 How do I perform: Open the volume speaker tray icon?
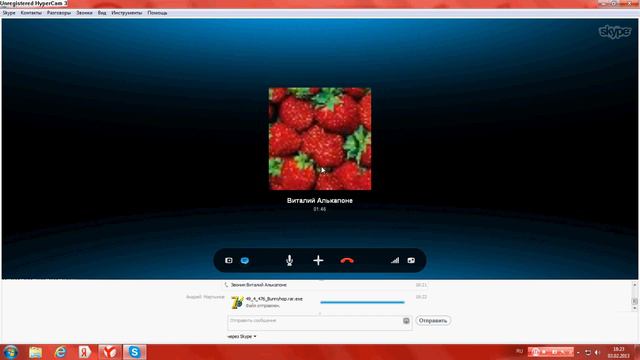598,352
